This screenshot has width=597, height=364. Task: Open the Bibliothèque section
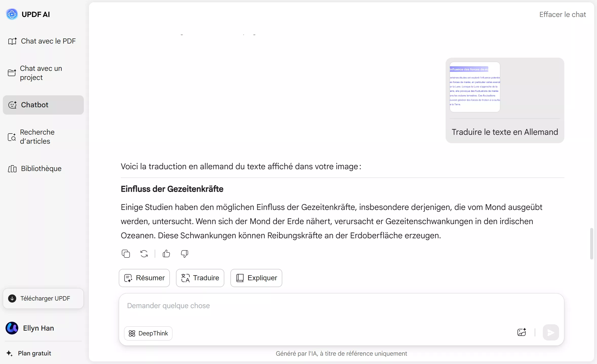[41, 168]
